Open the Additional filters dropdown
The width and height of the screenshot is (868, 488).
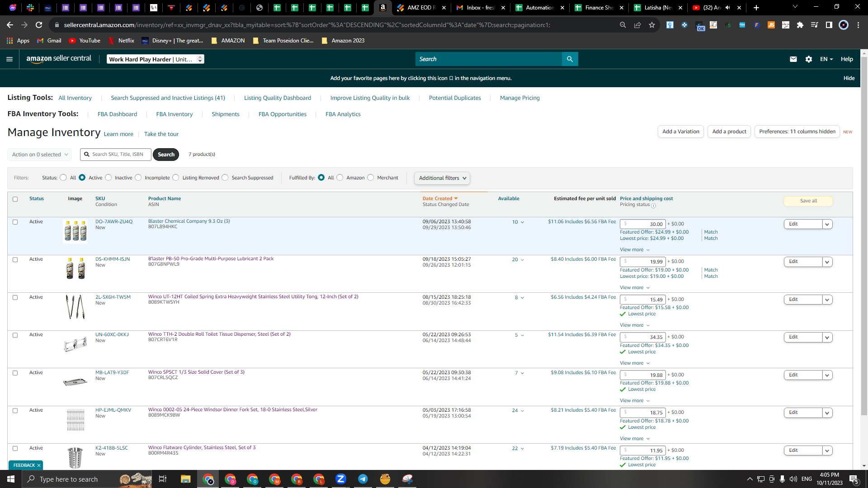click(442, 178)
